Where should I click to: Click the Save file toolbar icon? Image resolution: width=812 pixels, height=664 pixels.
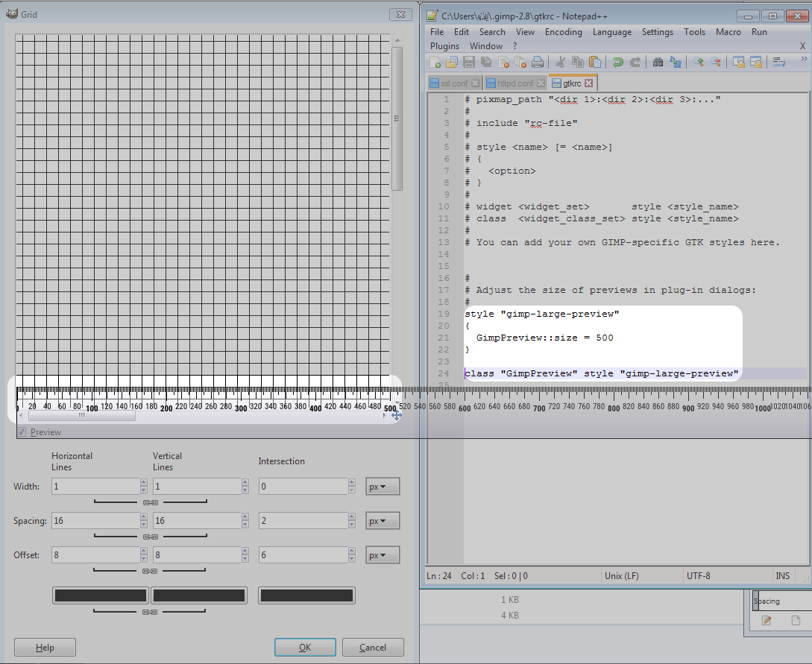click(469, 63)
